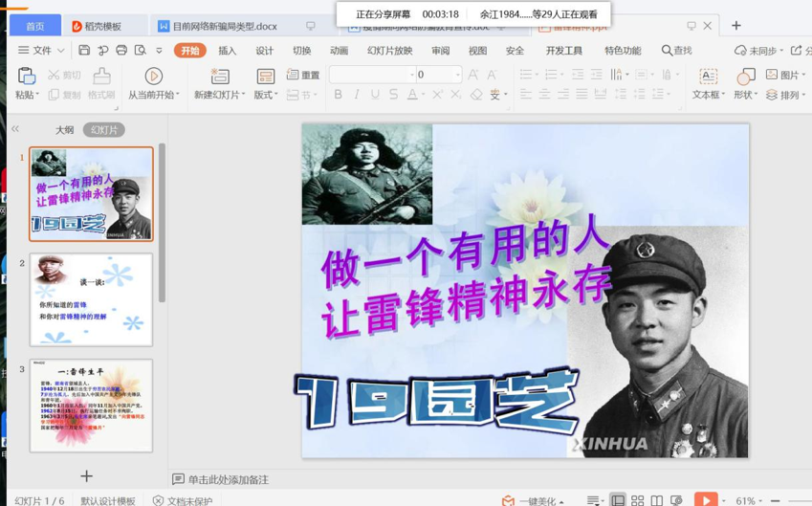Click the 重置 reset button

(x=304, y=75)
